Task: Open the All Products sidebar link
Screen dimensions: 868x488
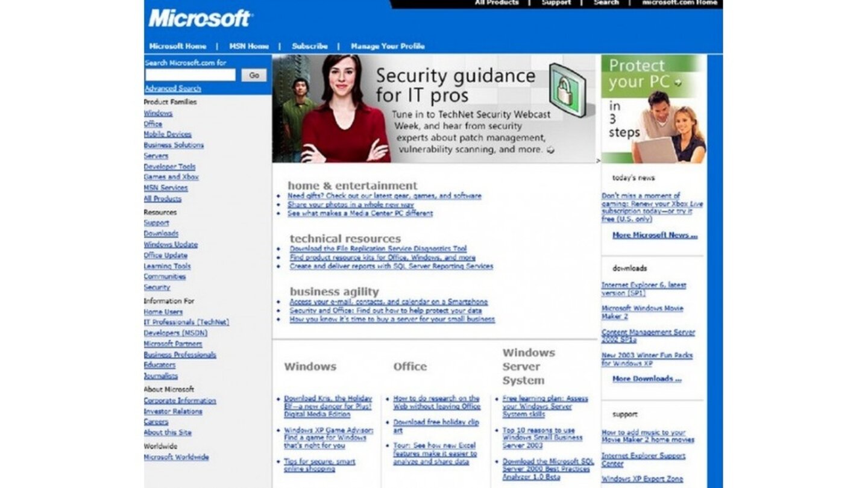Action: 162,199
